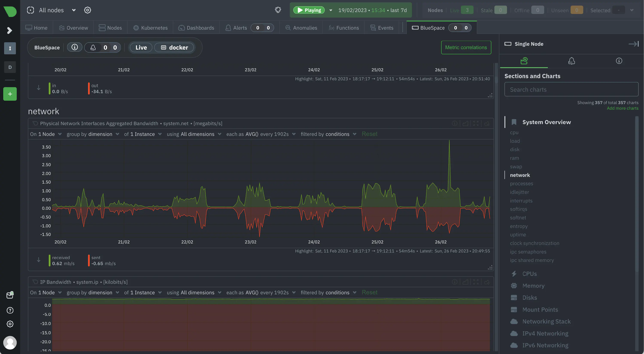Screen dimensions: 644x354
Task: Open the All nodes dropdown
Action: (x=73, y=10)
